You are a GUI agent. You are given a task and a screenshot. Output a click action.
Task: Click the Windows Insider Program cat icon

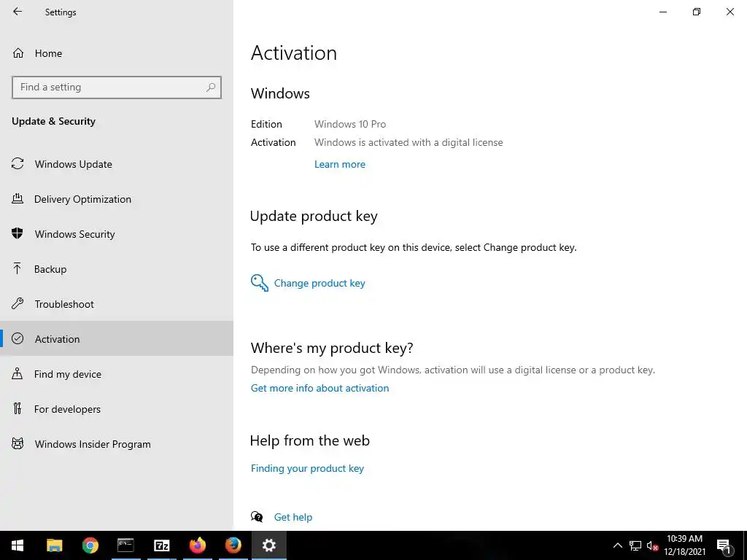pos(18,444)
